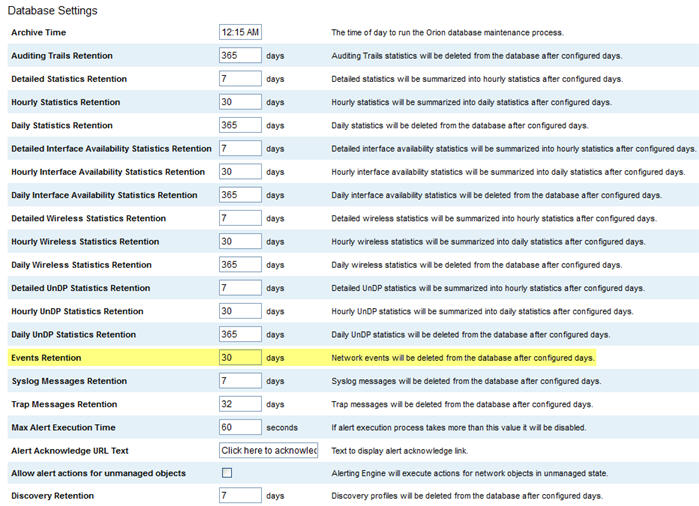Click the 'Discovery profiles will be deleted' description
Screen dimensions: 699x506
[467, 496]
